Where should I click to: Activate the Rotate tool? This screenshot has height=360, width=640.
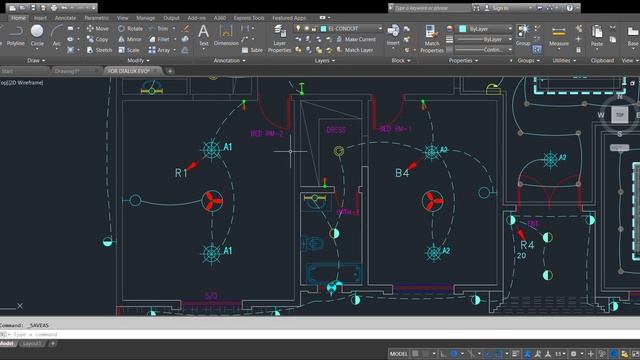(x=131, y=29)
